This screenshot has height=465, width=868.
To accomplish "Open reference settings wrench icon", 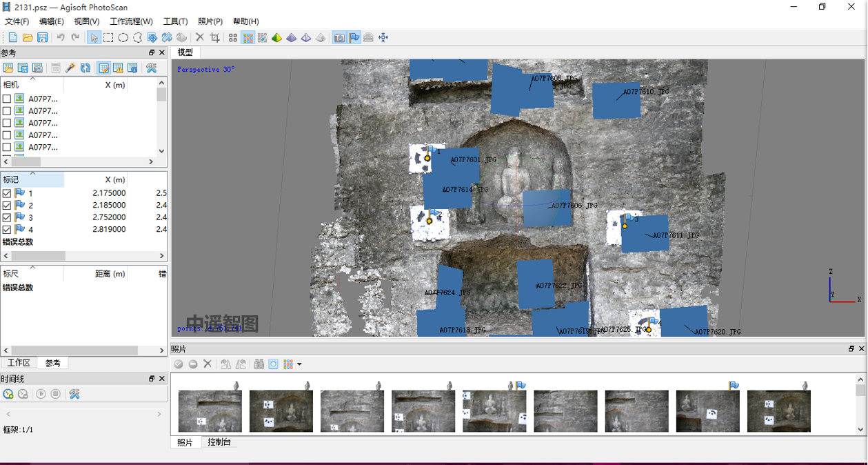I will click(x=151, y=68).
